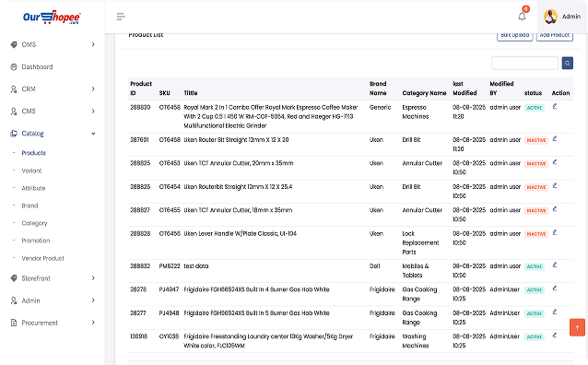Click product ID cell '288832'
Screen dimensions: 588x365
140,266
